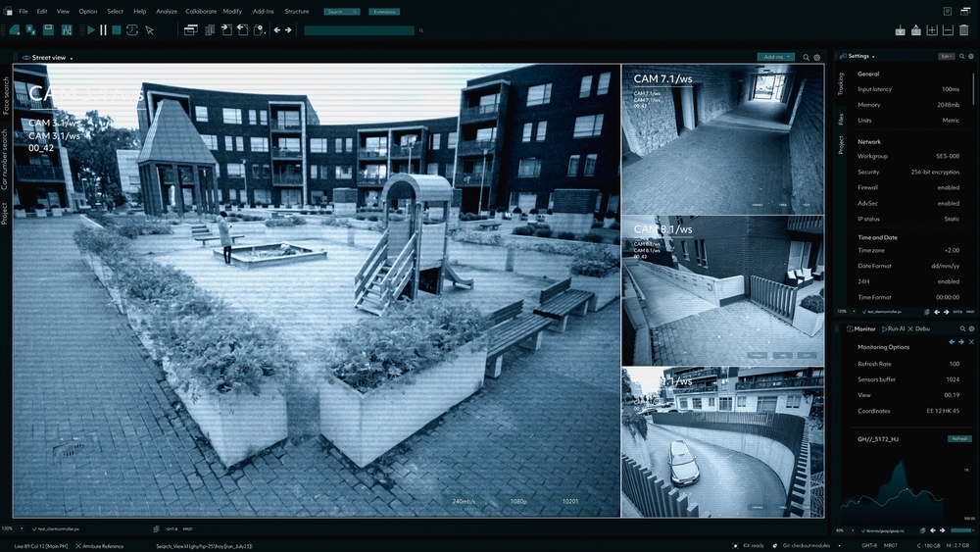The width and height of the screenshot is (980, 552).
Task: Open the Add-ins dropdown button
Action: [774, 57]
